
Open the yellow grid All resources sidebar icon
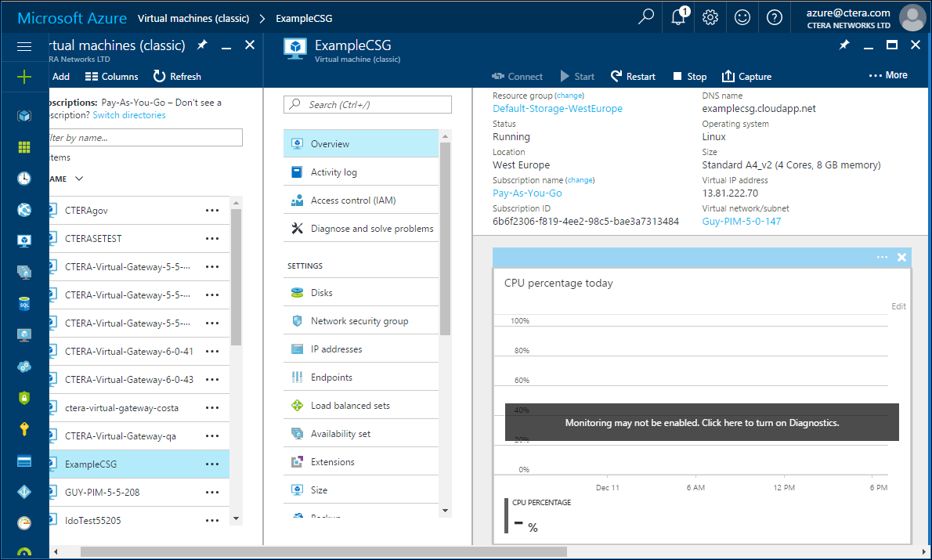24,146
